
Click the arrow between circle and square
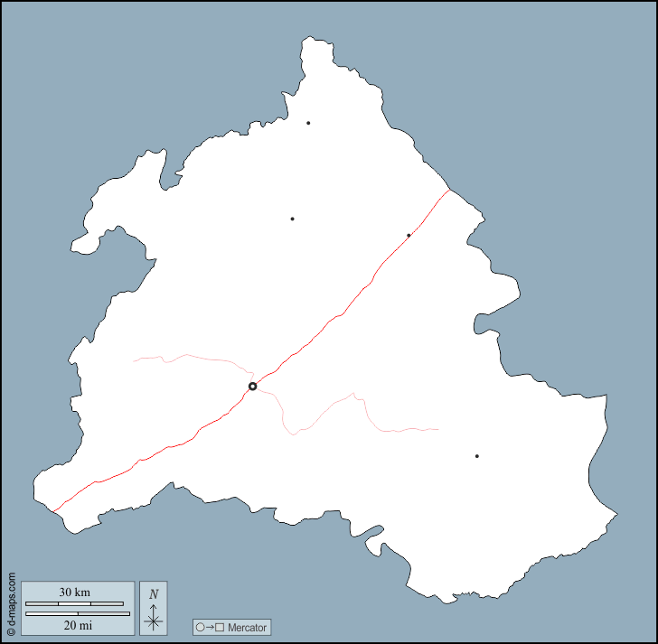click(210, 627)
